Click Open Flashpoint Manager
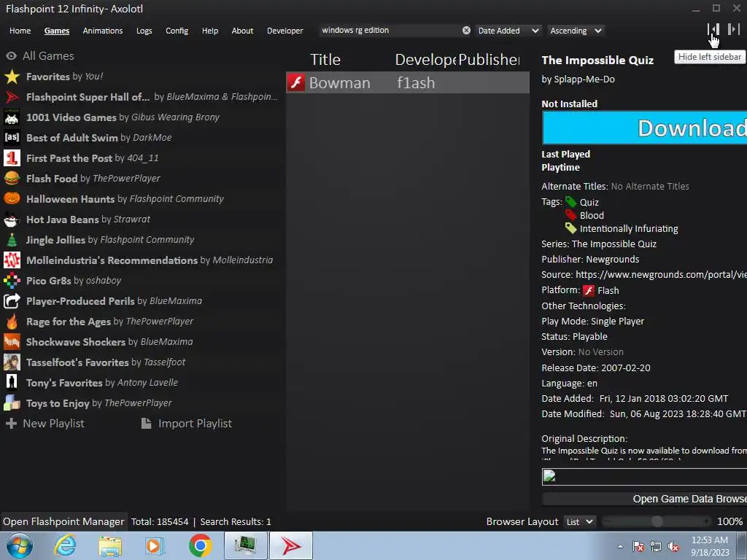The width and height of the screenshot is (747, 560). pos(63,522)
